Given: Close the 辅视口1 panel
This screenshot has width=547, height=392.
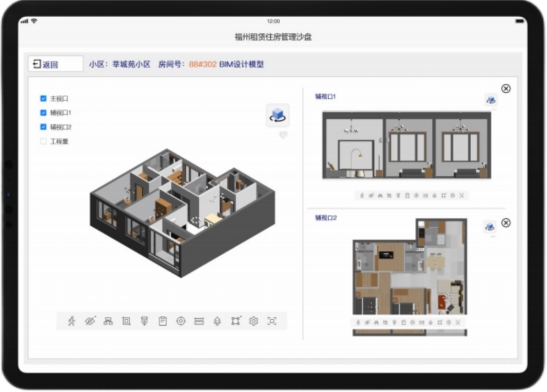Looking at the screenshot, I should (x=506, y=89).
